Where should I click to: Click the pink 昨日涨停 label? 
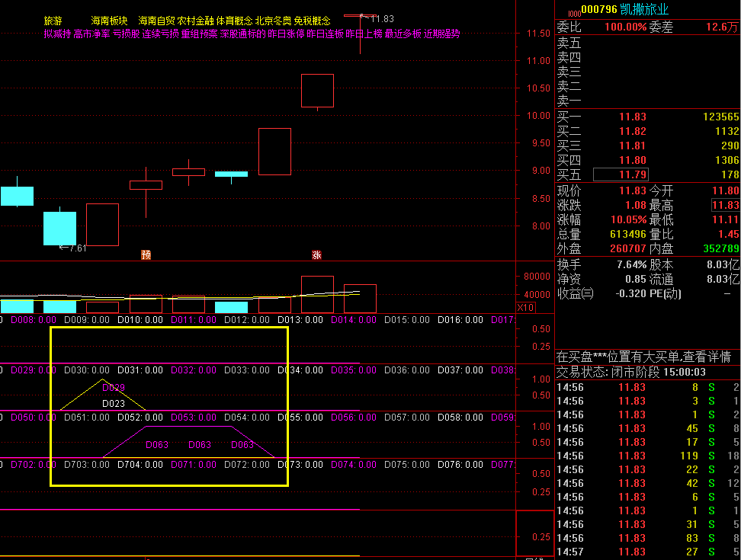(x=286, y=34)
